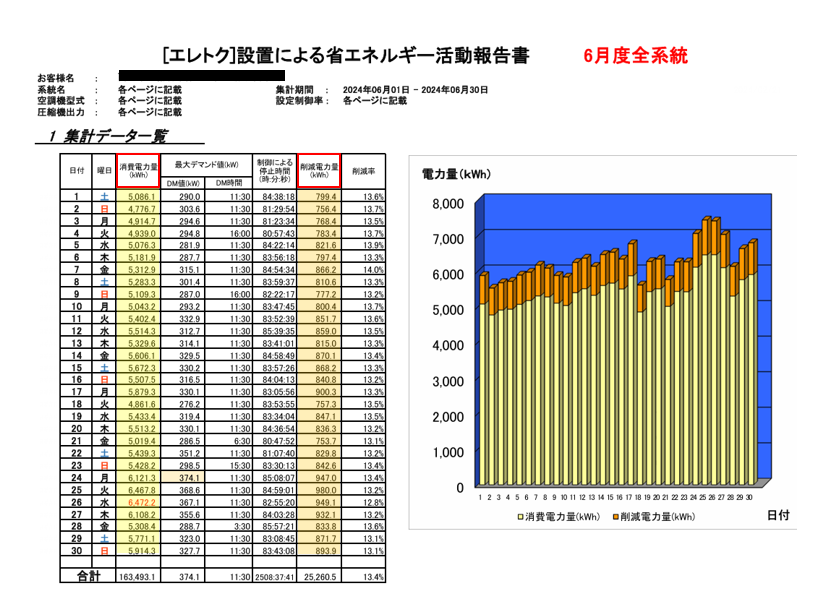Viewport: 817px width, 609px height.
Task: Click the 圧縮機出力 label
Action: coord(60,112)
